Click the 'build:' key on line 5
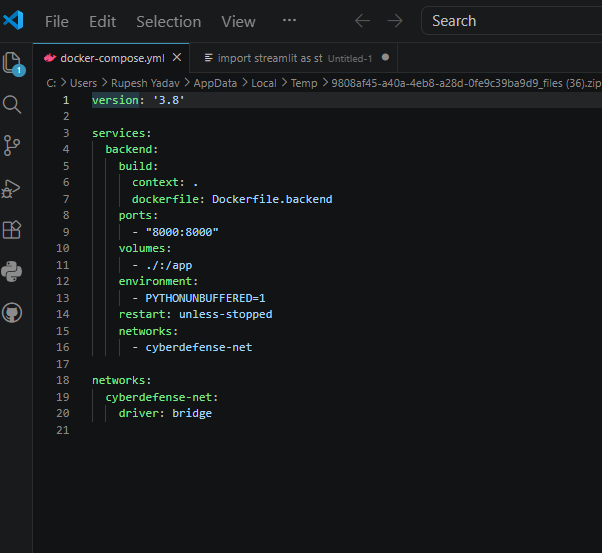Screen dimensions: 602x553 click(138, 166)
